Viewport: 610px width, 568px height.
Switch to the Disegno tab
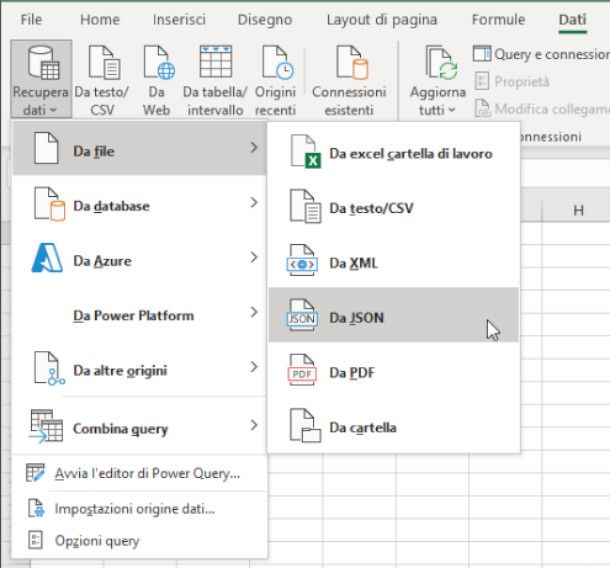pos(265,19)
